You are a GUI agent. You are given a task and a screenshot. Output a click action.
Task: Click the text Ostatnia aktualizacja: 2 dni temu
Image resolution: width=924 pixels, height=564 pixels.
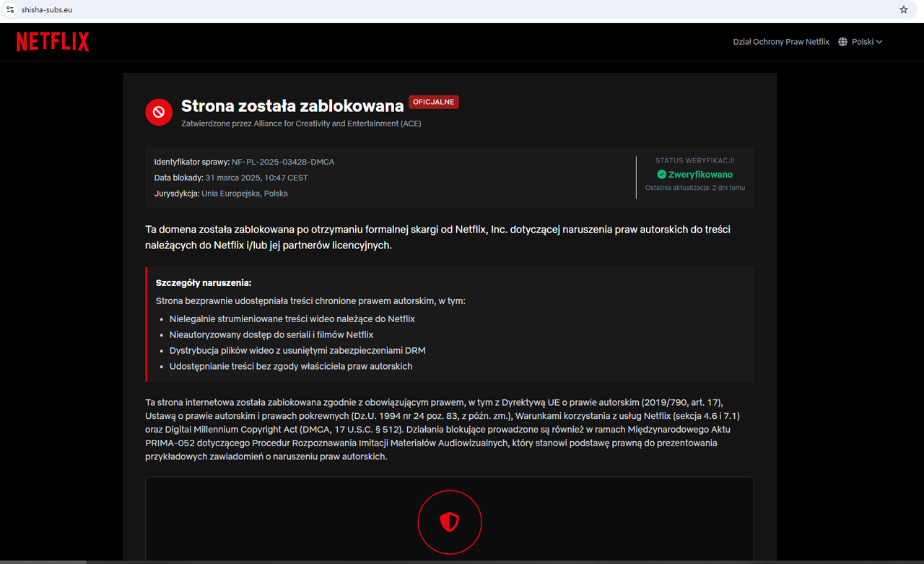click(695, 188)
